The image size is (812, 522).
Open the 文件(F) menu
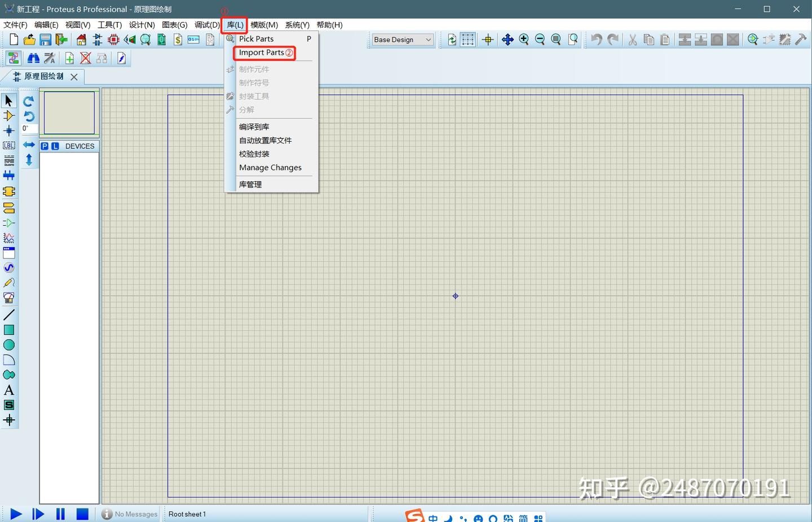[15, 25]
